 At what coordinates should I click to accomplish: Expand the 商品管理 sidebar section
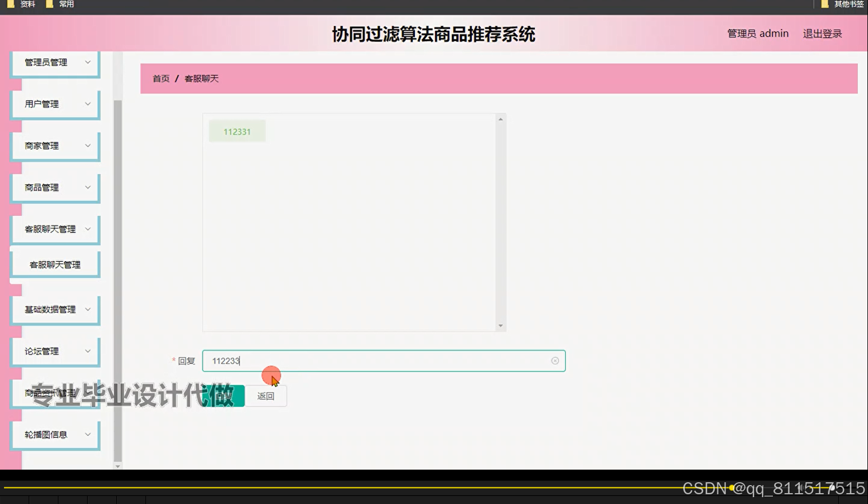point(55,187)
